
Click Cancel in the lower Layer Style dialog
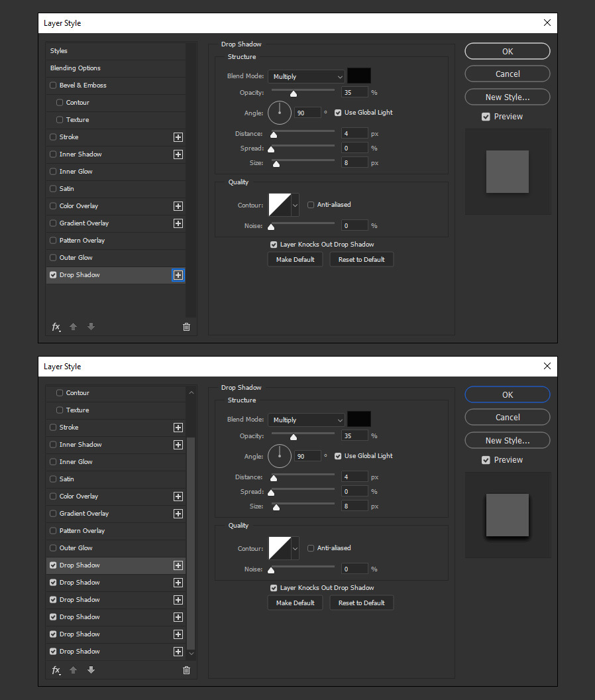coord(508,418)
